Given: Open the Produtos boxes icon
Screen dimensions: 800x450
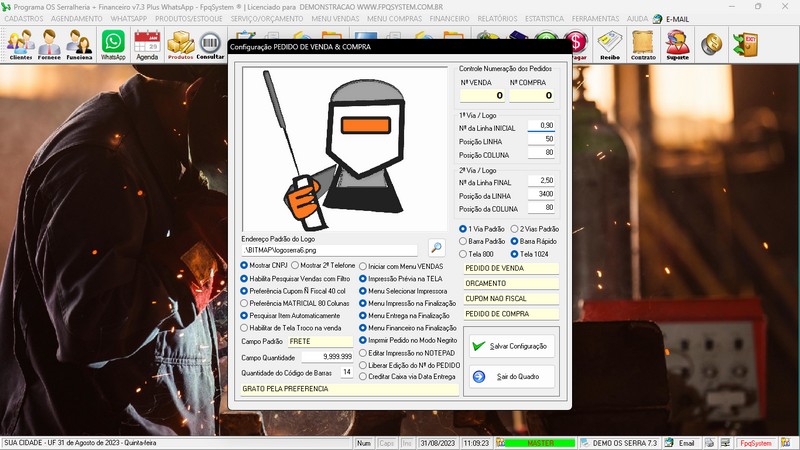Looking at the screenshot, I should pyautogui.click(x=181, y=44).
